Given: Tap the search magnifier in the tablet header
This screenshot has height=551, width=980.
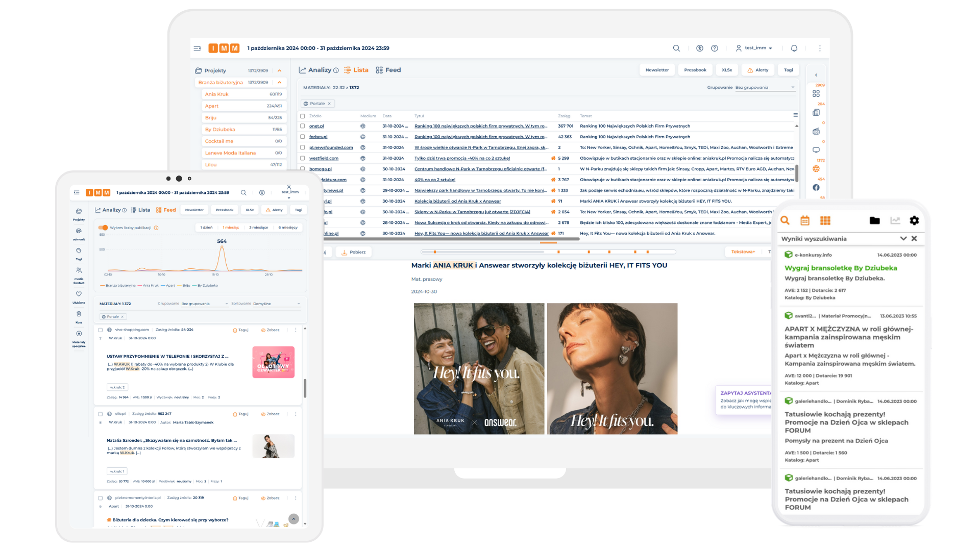Looking at the screenshot, I should coord(243,193).
